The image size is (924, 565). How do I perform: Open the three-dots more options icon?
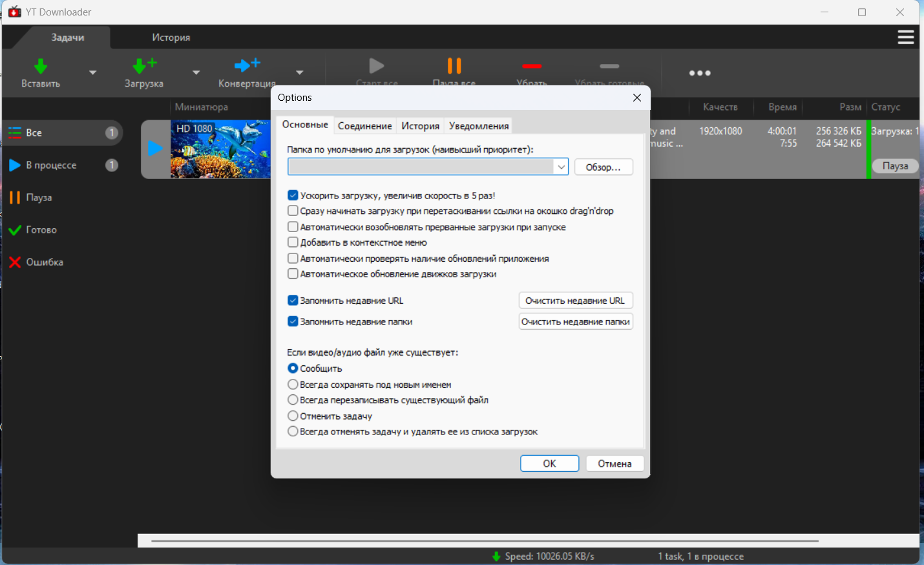pos(700,73)
